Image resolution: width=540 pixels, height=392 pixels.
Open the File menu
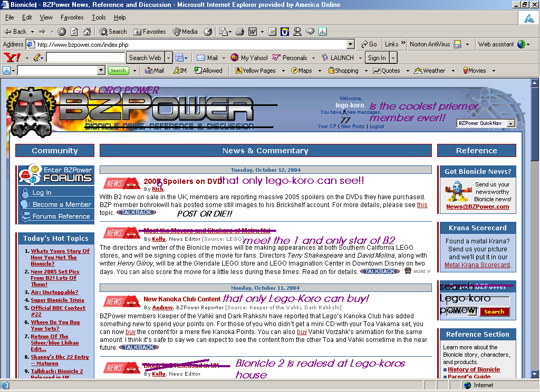9,17
